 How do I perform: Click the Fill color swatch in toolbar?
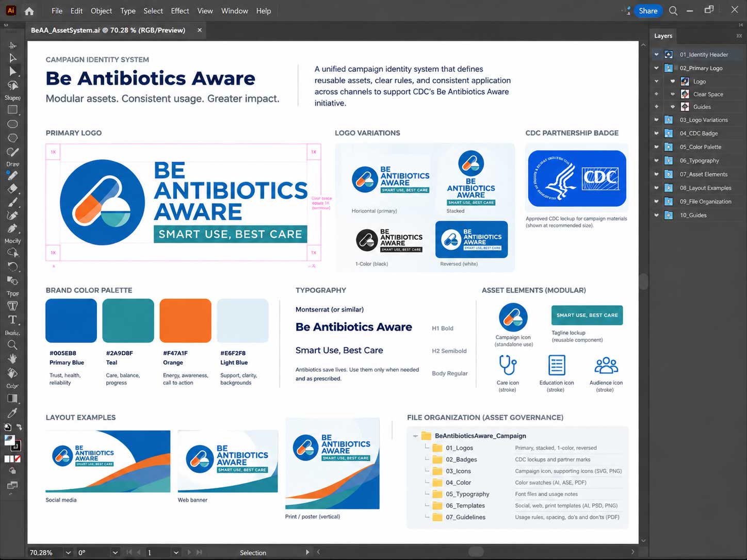(x=10, y=440)
